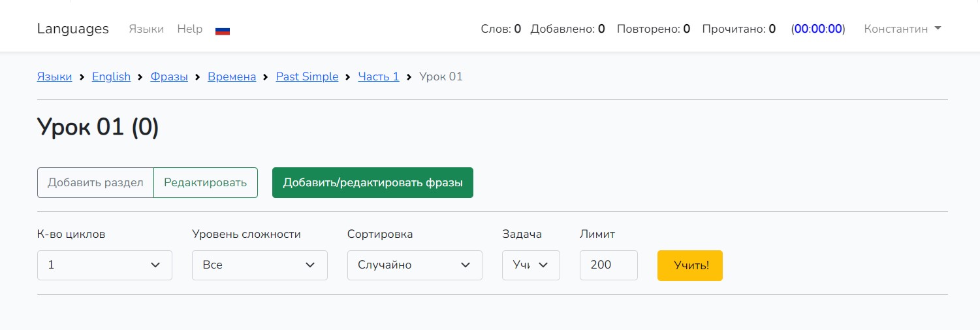Open the Уровень сложности dropdown

click(259, 265)
